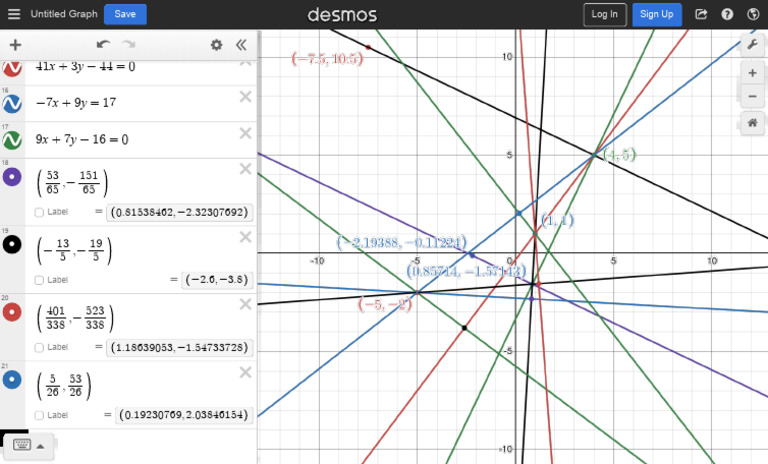Zoom out on the graph
768x464 pixels.
(752, 96)
